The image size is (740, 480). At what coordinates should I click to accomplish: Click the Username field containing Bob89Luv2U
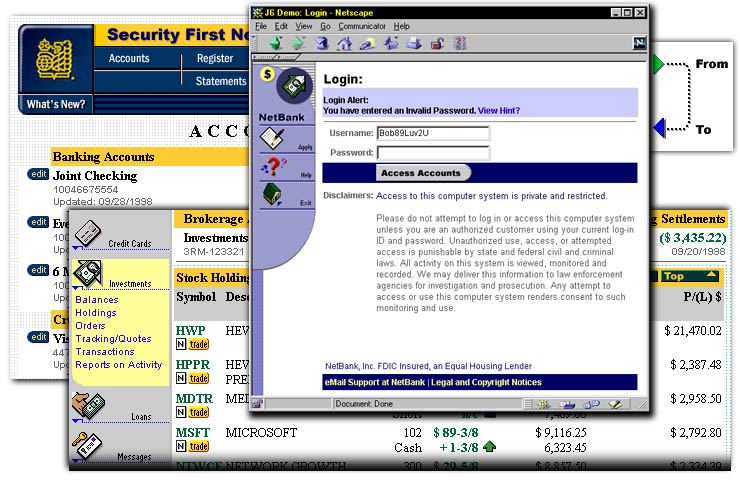pyautogui.click(x=433, y=133)
